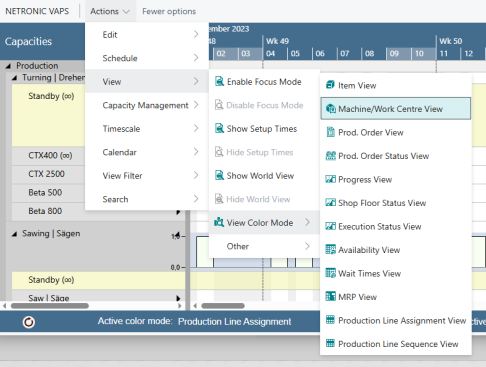Click the View Color Mode icon
The image size is (486, 367).
pos(219,222)
